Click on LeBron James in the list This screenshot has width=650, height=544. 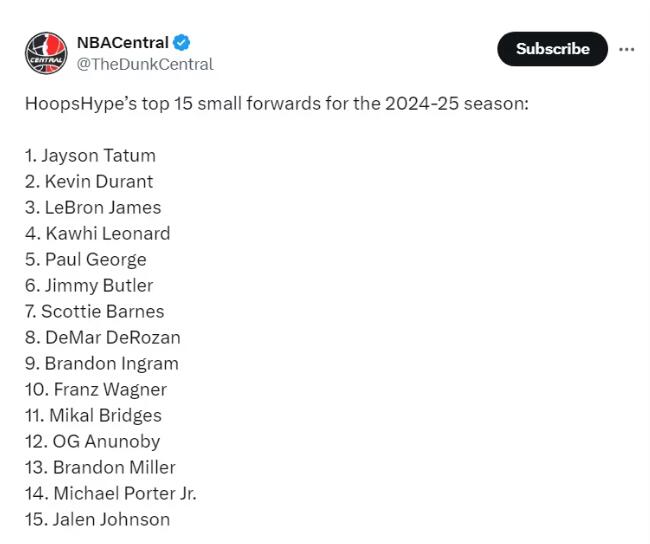click(93, 208)
